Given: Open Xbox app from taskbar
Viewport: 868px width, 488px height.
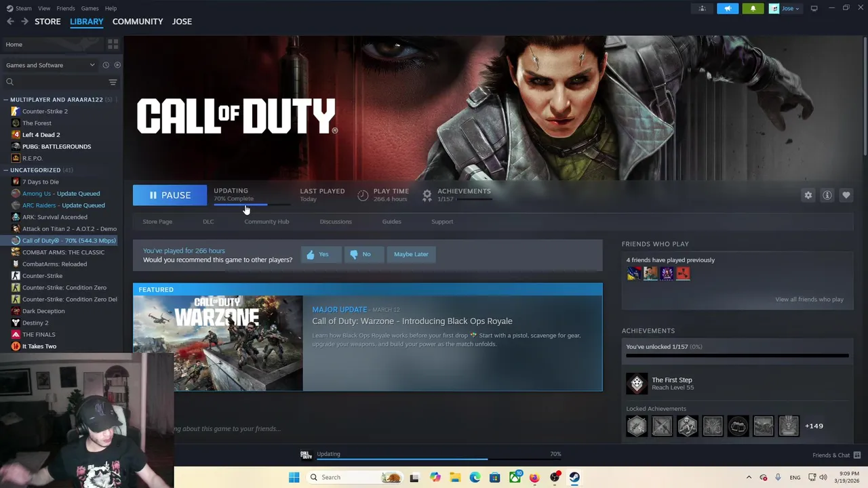Looking at the screenshot, I should 515,477.
